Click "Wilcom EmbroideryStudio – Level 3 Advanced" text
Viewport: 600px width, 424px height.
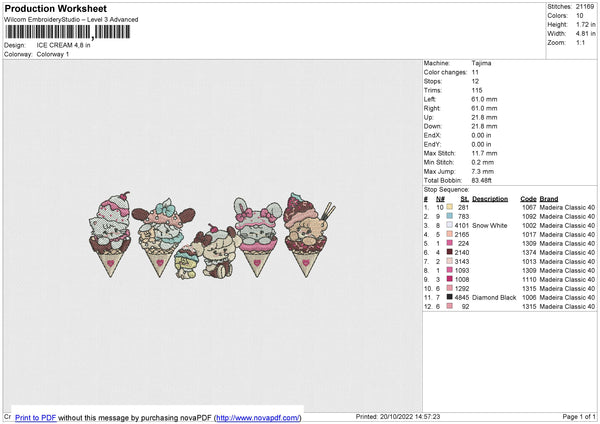(x=71, y=20)
